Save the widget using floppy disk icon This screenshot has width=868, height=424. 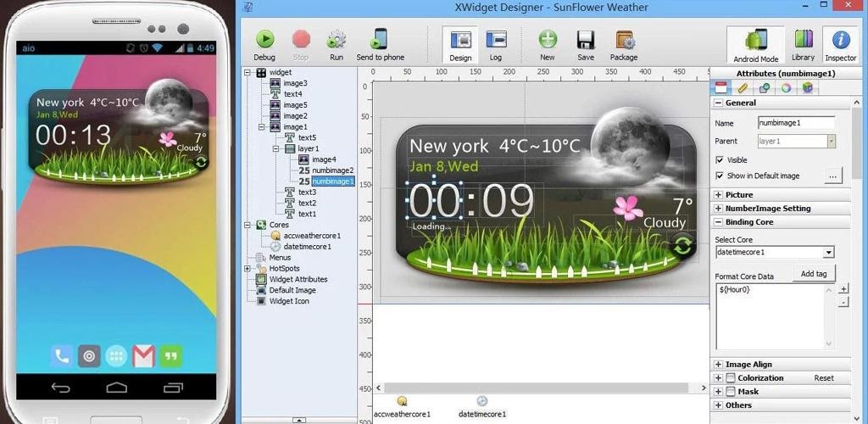585,40
